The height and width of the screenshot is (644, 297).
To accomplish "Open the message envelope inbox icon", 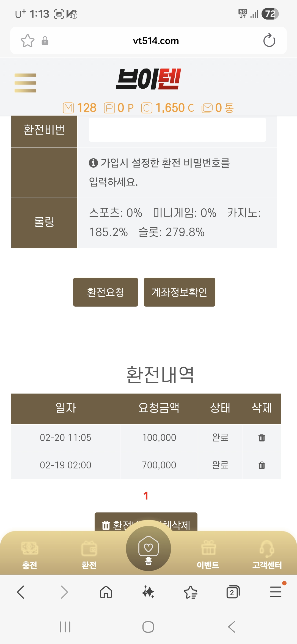I will (x=207, y=108).
